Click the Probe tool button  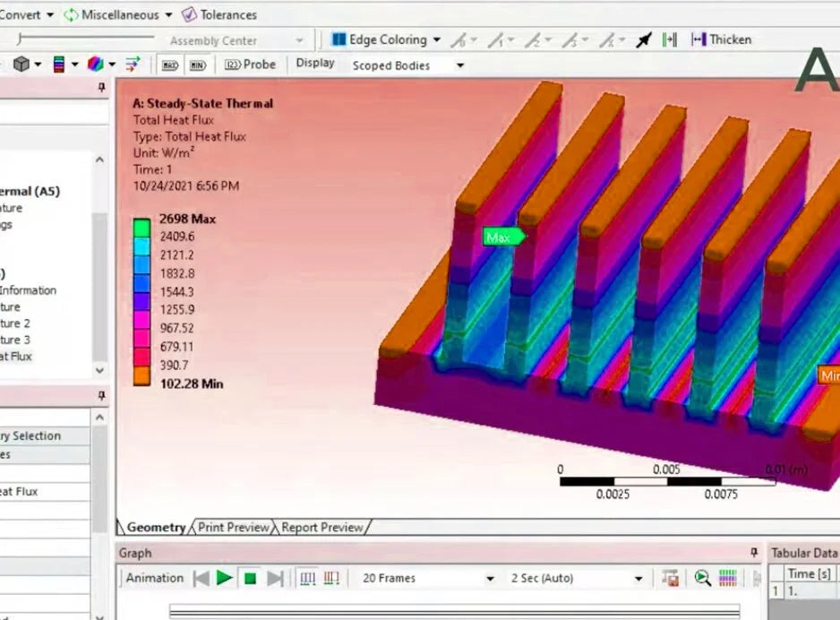(250, 65)
